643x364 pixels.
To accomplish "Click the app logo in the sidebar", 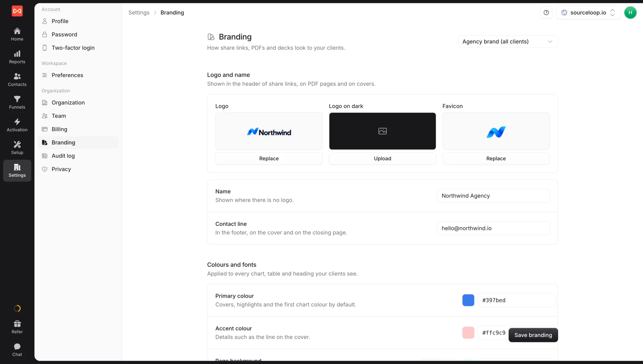I will (x=17, y=11).
